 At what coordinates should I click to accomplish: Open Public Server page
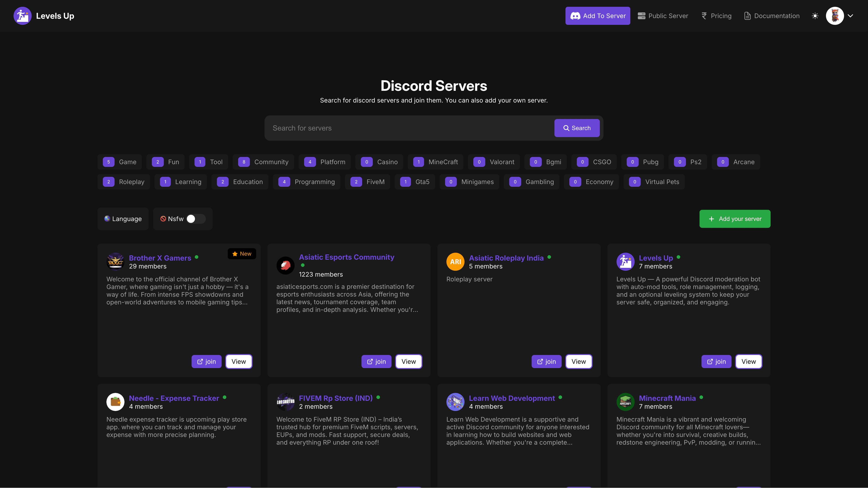[x=663, y=16]
